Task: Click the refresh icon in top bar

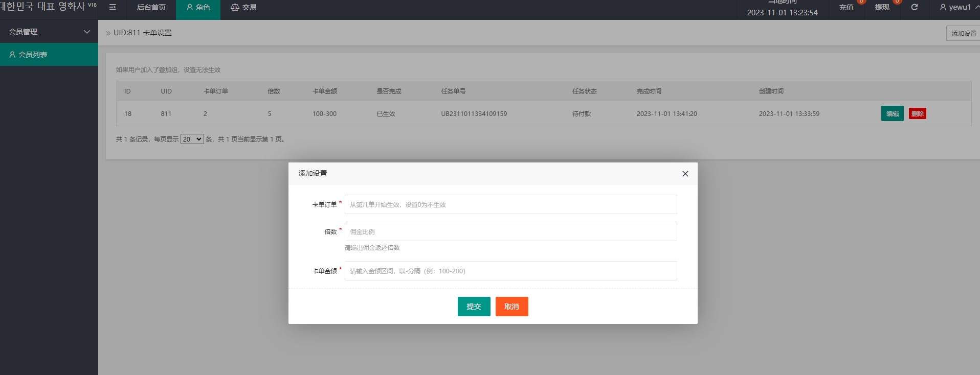Action: 914,7
